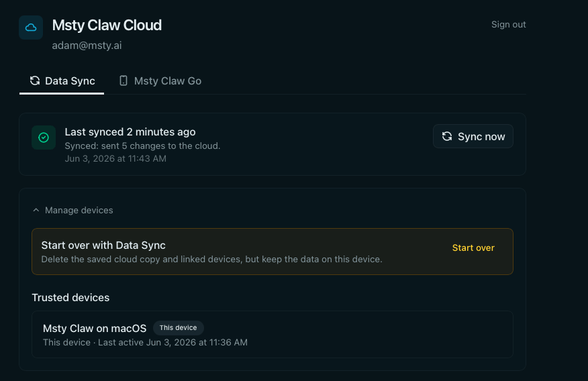Click the Last active Jun 3 11:36 AM text
The height and width of the screenshot is (381, 588).
point(173,342)
